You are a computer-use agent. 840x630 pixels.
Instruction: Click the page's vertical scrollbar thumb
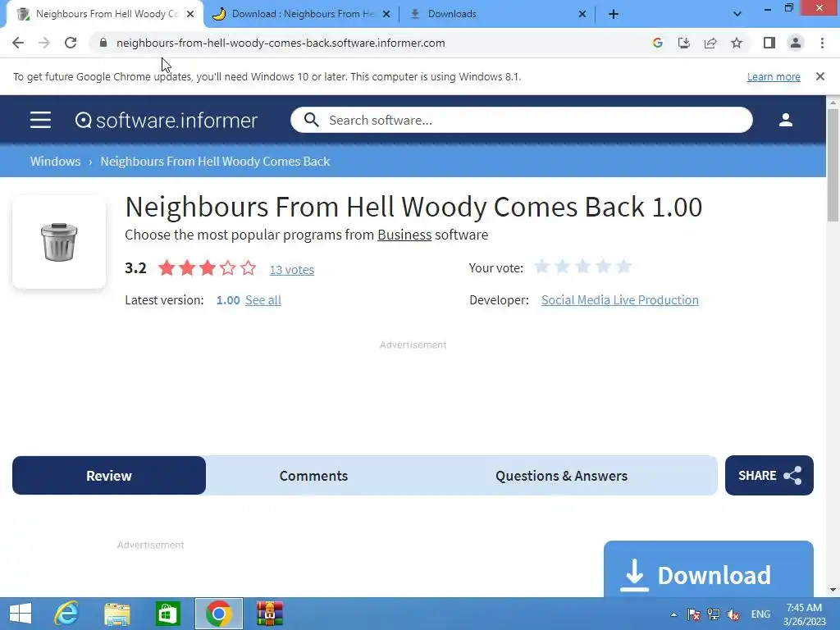coord(833,165)
